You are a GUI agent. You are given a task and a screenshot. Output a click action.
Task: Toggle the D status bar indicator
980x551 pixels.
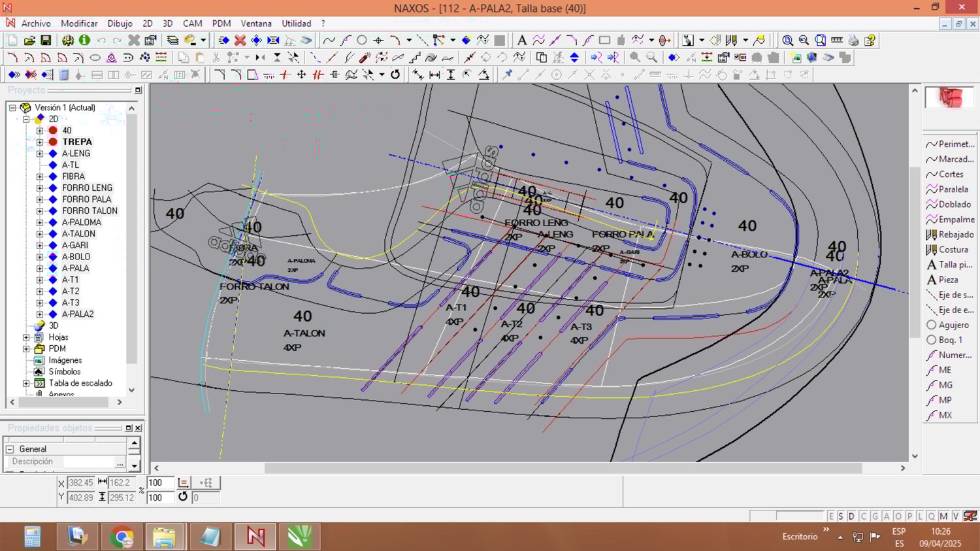(x=851, y=516)
